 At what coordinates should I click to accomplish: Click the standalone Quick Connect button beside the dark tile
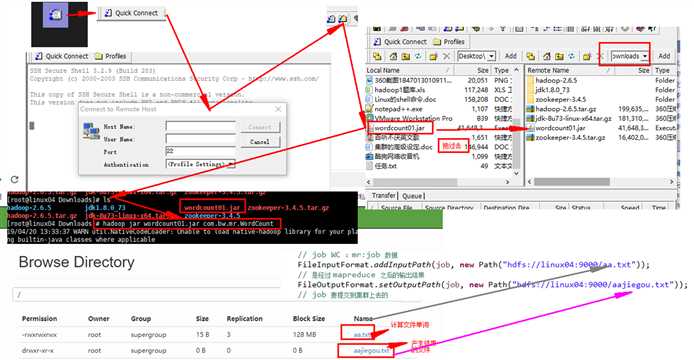click(131, 13)
